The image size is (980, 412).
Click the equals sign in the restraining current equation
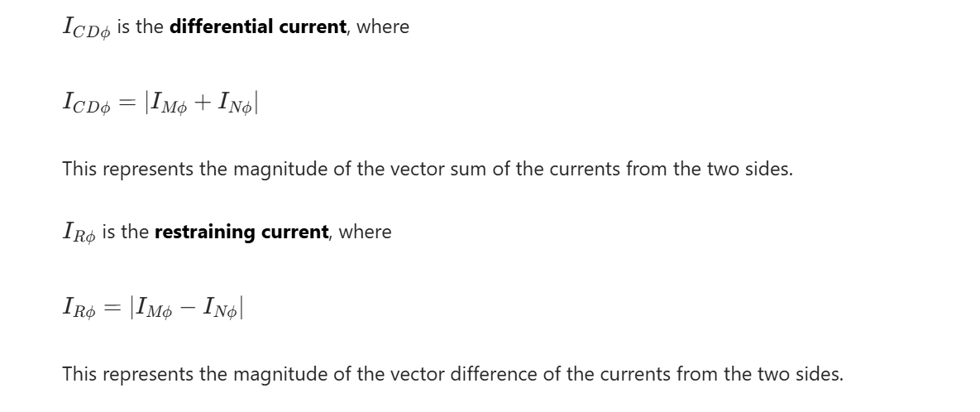point(111,308)
